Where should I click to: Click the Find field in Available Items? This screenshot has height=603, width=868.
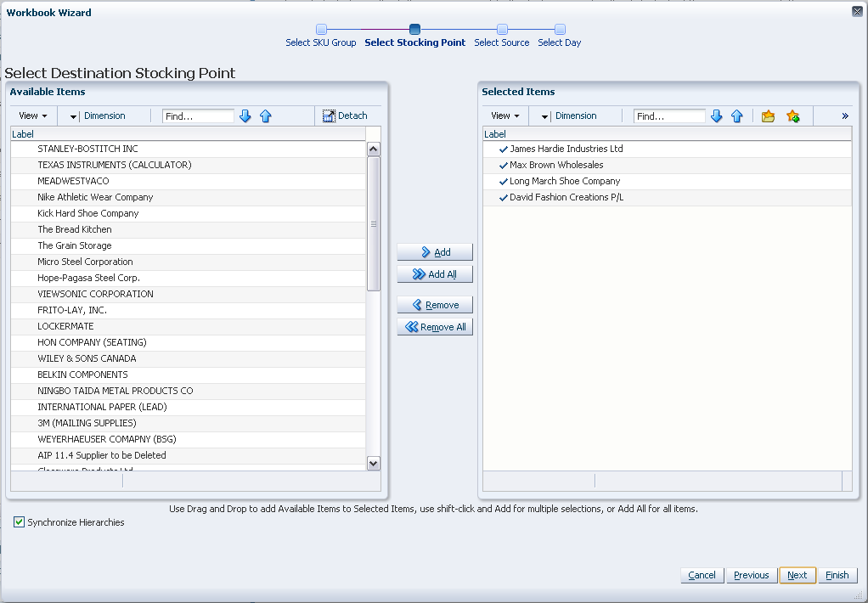click(x=198, y=116)
